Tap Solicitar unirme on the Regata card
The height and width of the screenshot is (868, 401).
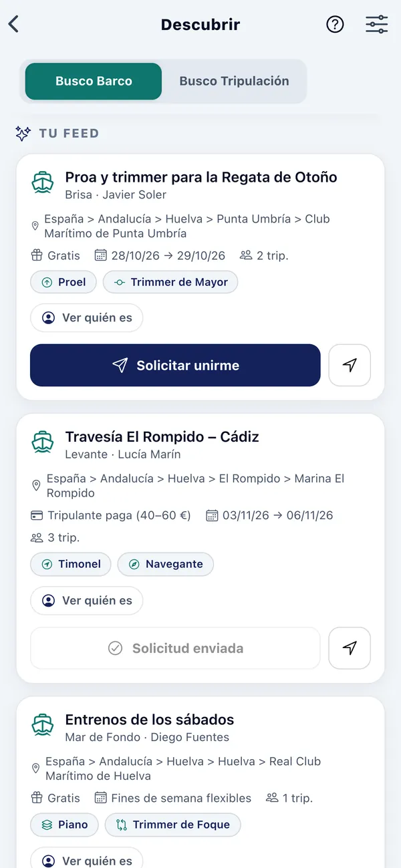(x=175, y=365)
